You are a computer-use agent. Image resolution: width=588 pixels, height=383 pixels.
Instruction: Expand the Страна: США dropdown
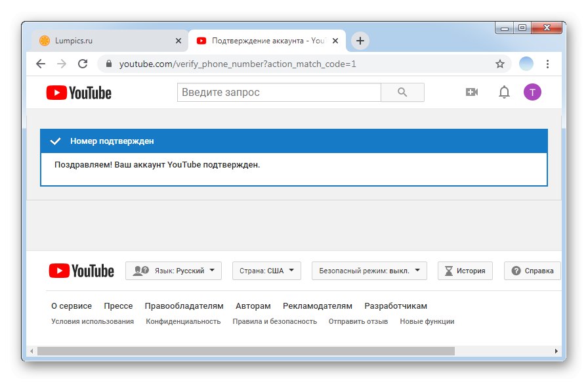tap(266, 271)
